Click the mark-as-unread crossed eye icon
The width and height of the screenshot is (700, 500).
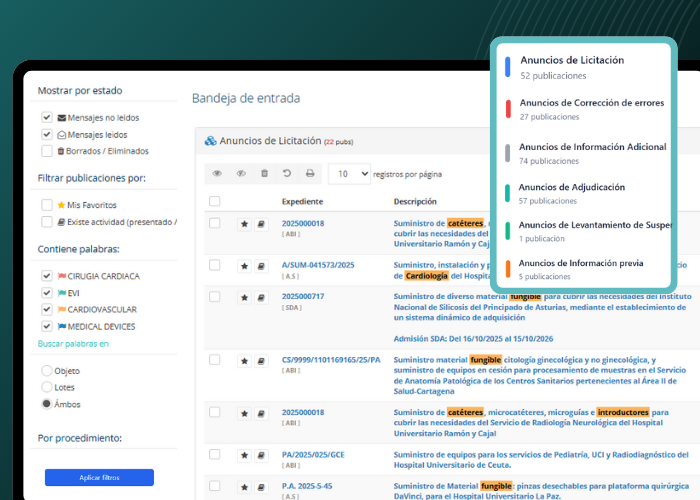pos(241,173)
